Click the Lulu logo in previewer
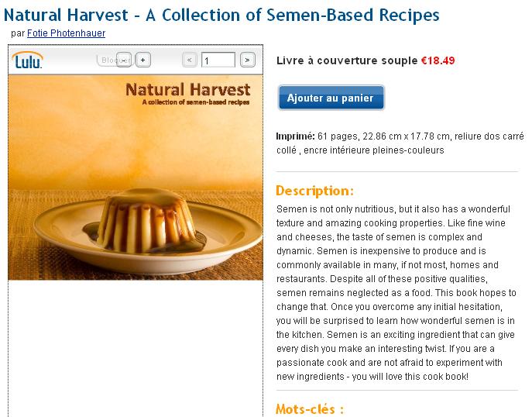The height and width of the screenshot is (417, 532). [x=28, y=60]
